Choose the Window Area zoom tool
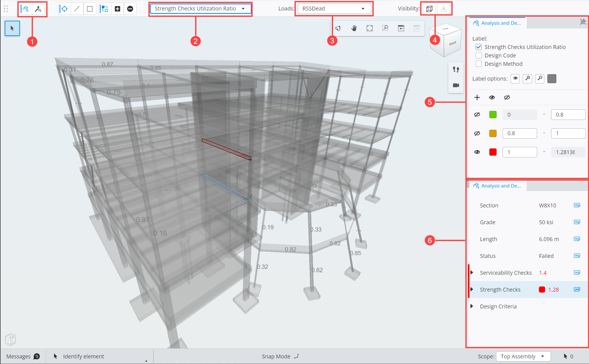The width and height of the screenshot is (589, 364). [x=385, y=28]
